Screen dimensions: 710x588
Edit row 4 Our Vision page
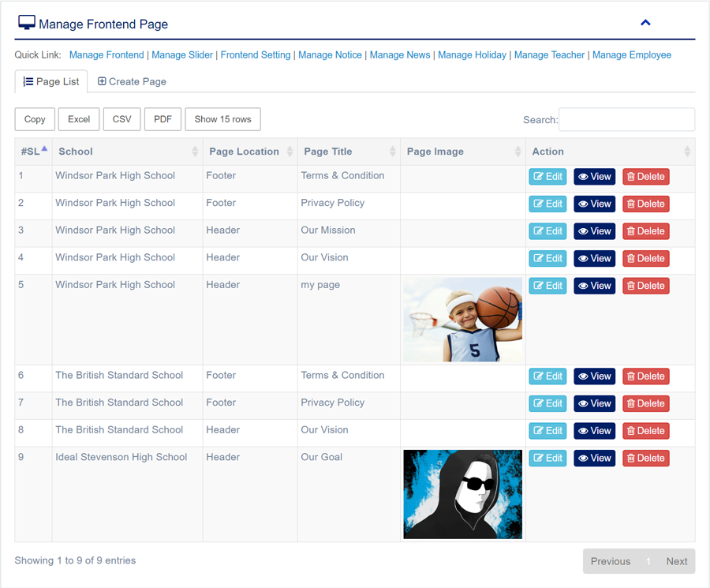point(547,258)
